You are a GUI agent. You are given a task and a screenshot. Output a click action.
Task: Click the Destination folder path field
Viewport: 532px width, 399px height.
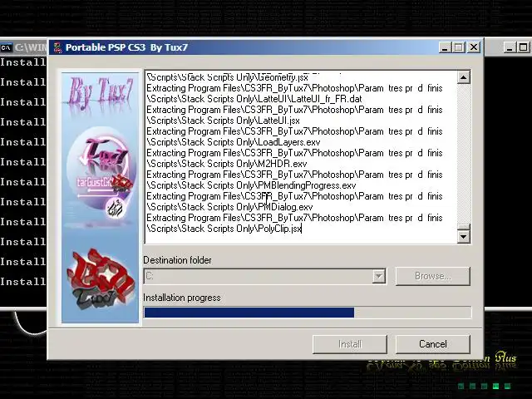coord(258,276)
